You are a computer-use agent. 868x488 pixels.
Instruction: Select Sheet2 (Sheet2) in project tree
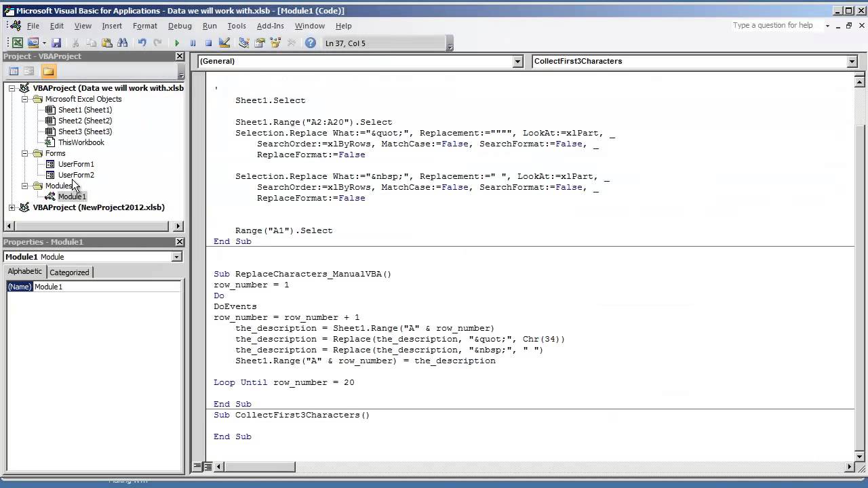point(85,121)
